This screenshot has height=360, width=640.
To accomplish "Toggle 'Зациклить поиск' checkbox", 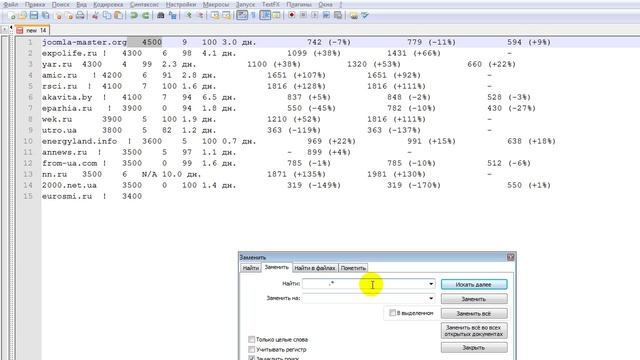I will 251,358.
